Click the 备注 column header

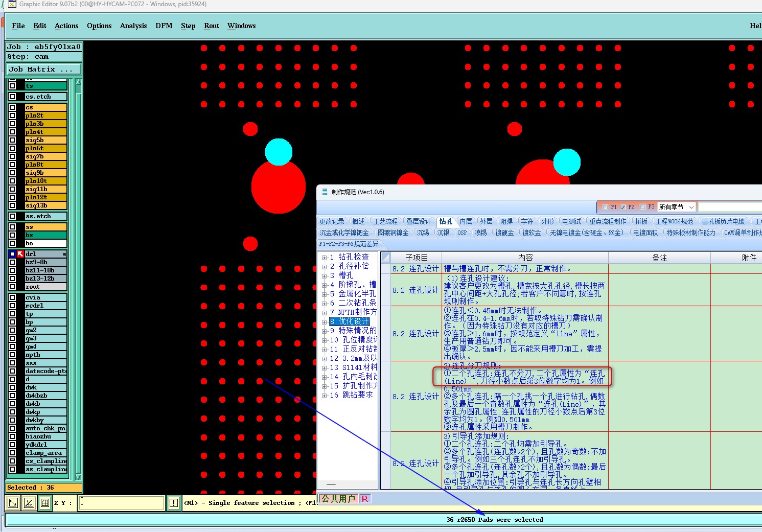coord(660,258)
